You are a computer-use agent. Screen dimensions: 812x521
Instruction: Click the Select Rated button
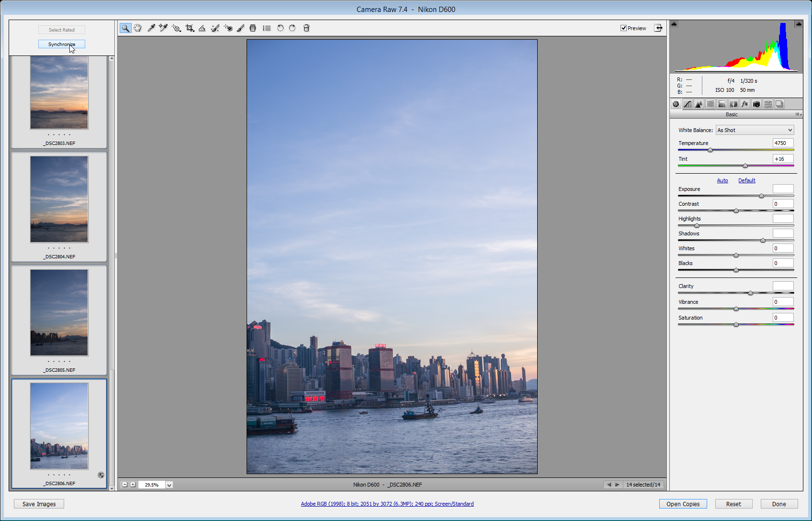(x=62, y=30)
